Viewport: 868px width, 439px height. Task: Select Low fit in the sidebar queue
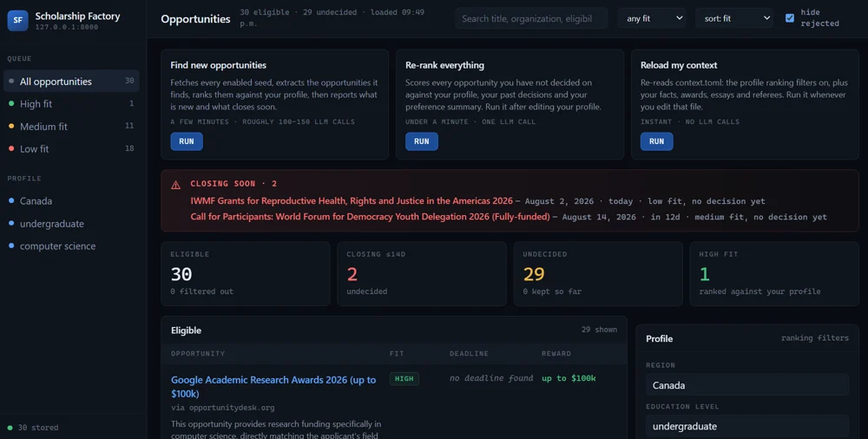tap(71, 149)
